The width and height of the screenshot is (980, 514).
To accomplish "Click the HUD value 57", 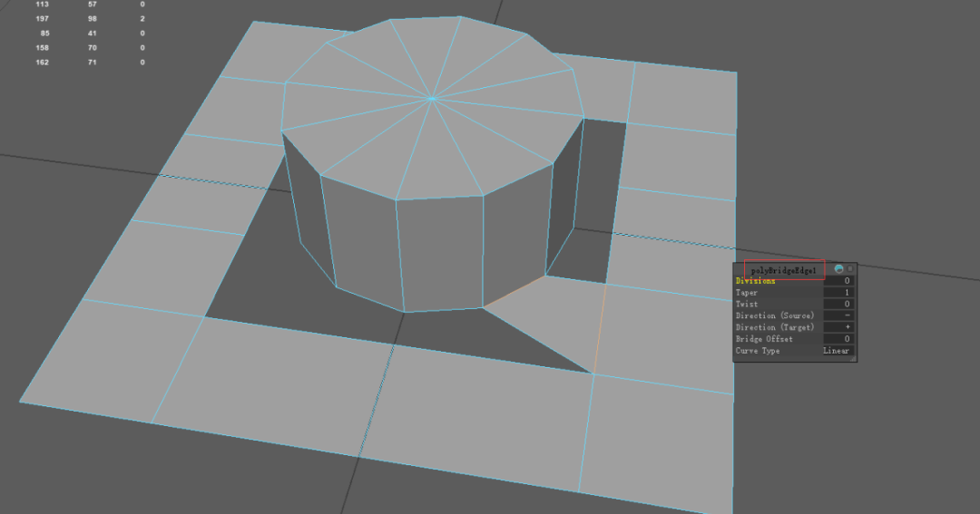I will [93, 4].
